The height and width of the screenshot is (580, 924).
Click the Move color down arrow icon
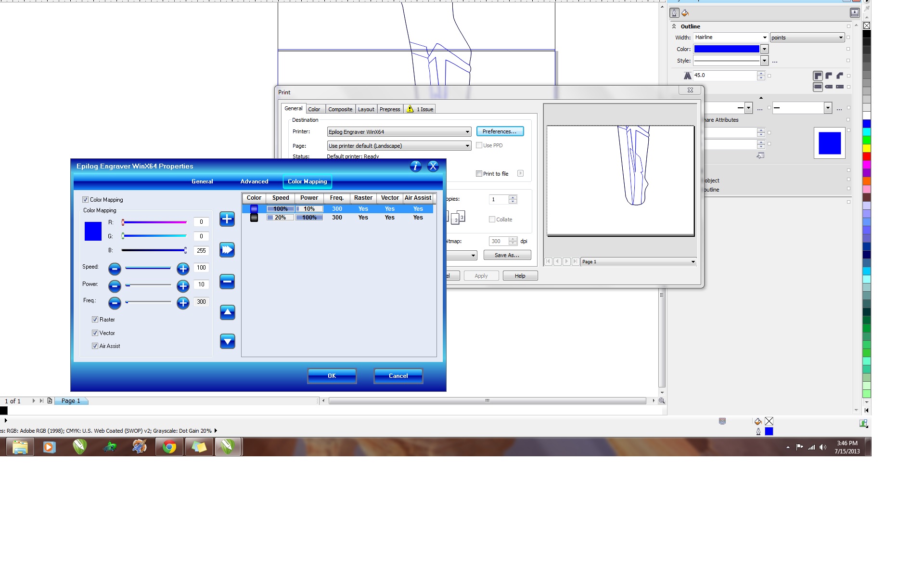point(227,341)
